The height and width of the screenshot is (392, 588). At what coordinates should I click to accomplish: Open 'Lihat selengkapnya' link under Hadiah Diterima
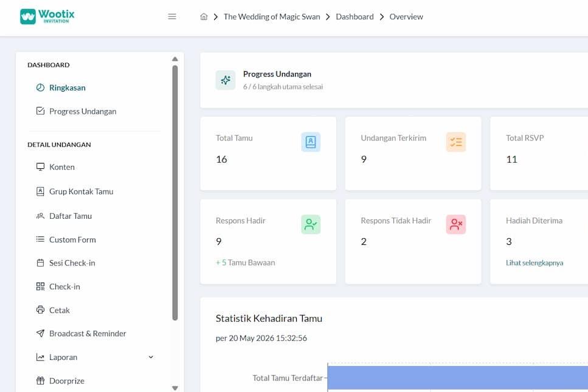point(534,263)
